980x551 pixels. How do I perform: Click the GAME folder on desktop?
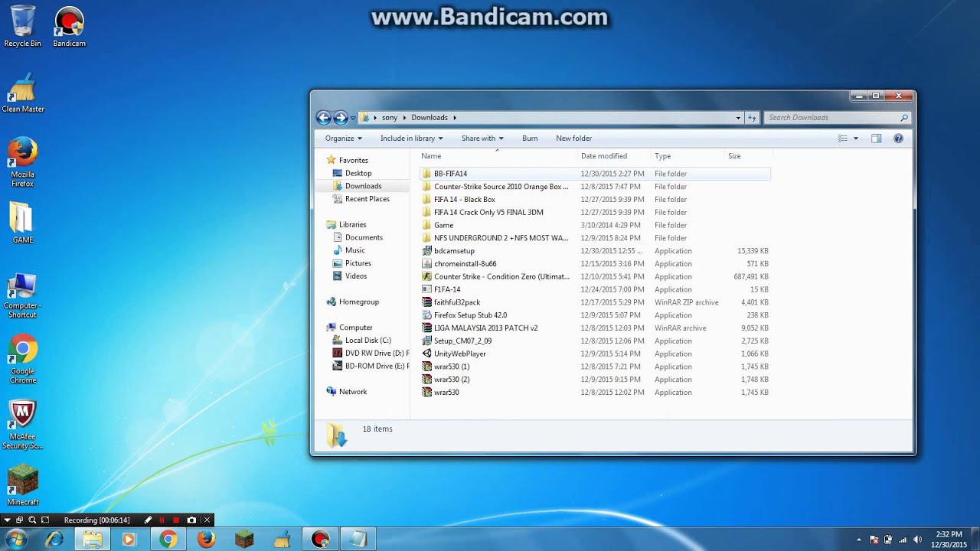(22, 223)
